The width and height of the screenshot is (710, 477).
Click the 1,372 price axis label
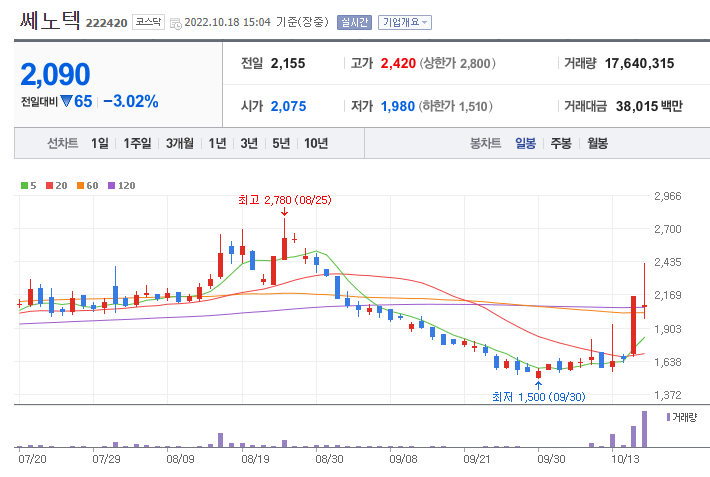668,395
